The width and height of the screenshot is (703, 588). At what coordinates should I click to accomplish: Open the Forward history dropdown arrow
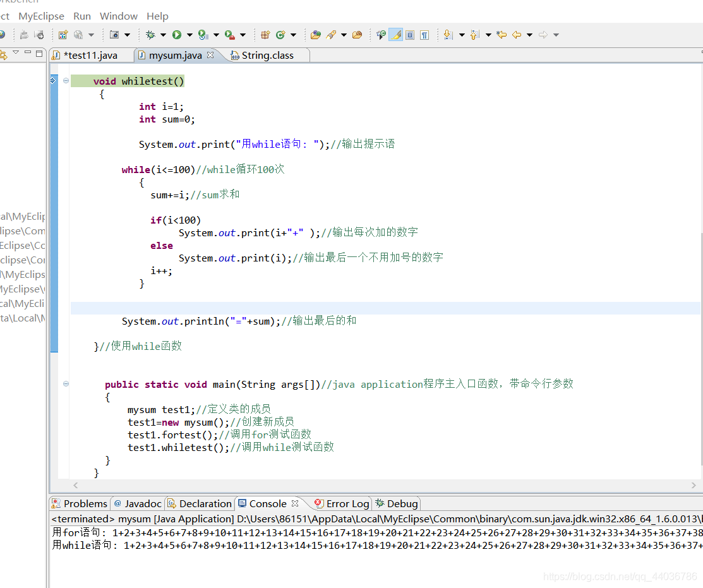pyautogui.click(x=556, y=35)
